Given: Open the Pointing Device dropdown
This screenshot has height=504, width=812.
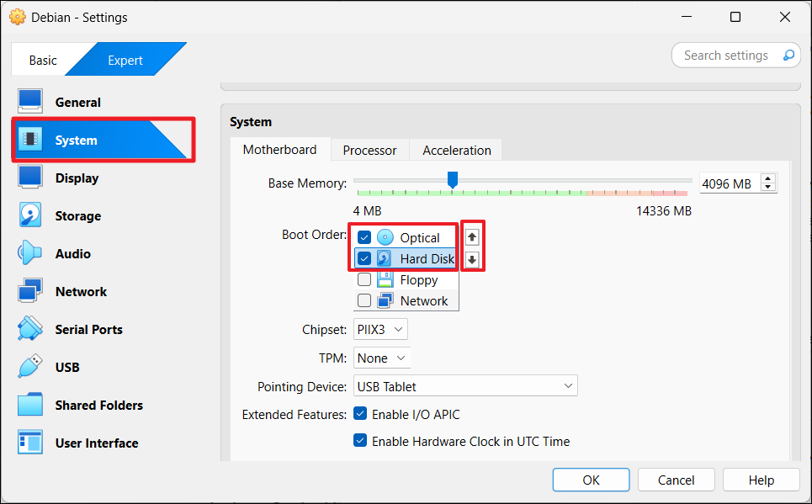Looking at the screenshot, I should (x=465, y=386).
